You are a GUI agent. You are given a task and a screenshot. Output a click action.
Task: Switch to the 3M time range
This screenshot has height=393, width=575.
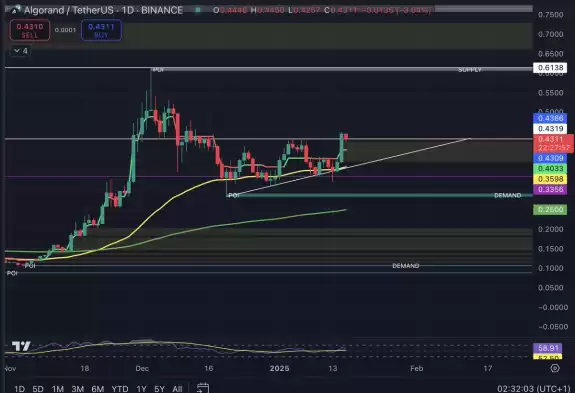77,389
